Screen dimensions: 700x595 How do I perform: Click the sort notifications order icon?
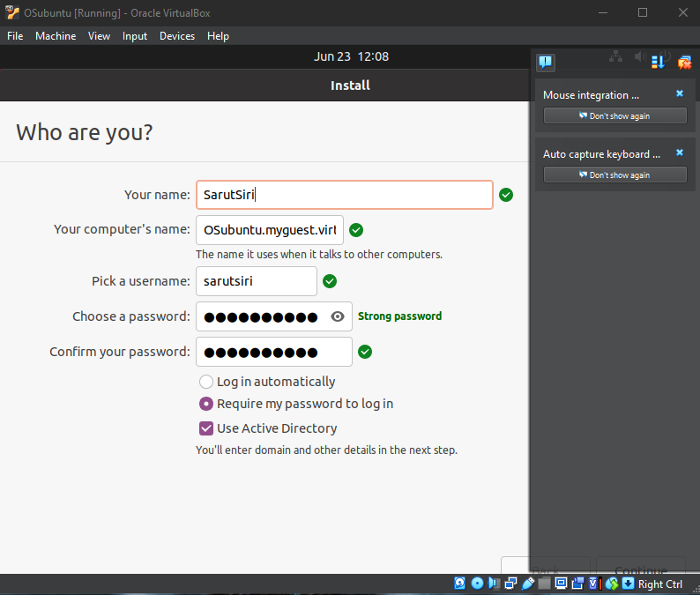coord(658,62)
